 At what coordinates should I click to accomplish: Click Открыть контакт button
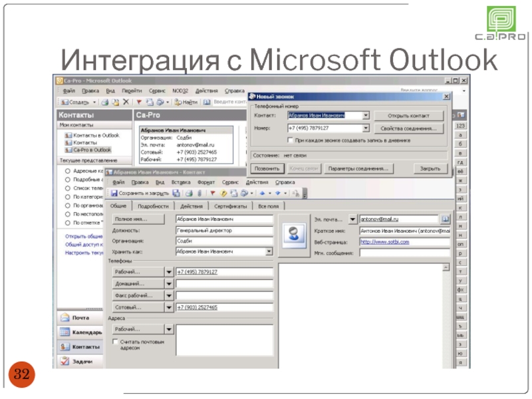click(408, 116)
